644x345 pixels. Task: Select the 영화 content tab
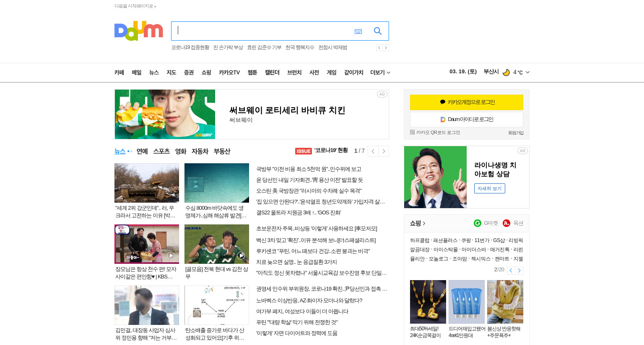(x=181, y=151)
